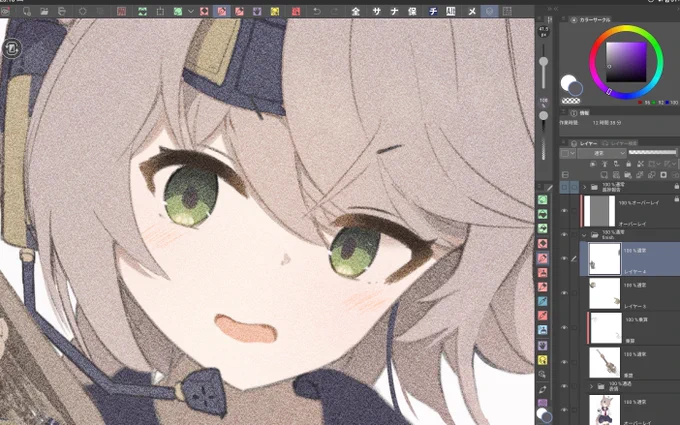Select the yellow tool in tool palette
Viewport: 680px width, 425px height.
(x=543, y=360)
